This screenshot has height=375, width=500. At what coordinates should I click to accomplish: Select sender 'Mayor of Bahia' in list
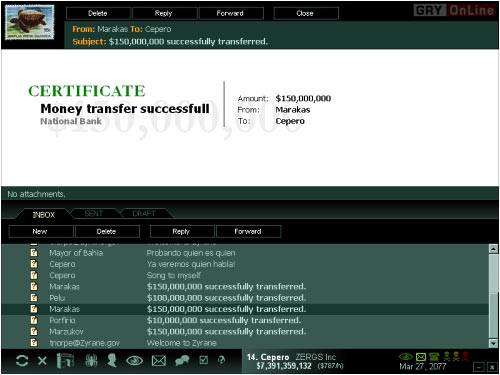coord(76,253)
